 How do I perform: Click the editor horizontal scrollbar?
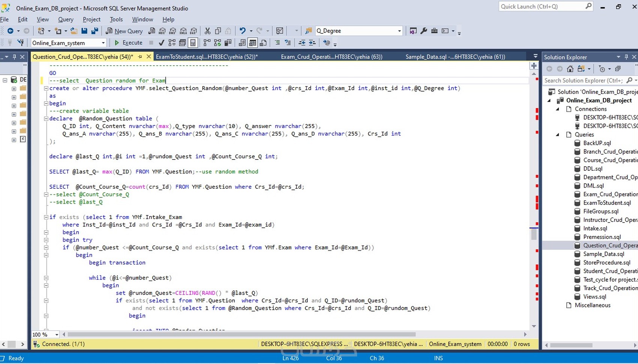pos(241,334)
